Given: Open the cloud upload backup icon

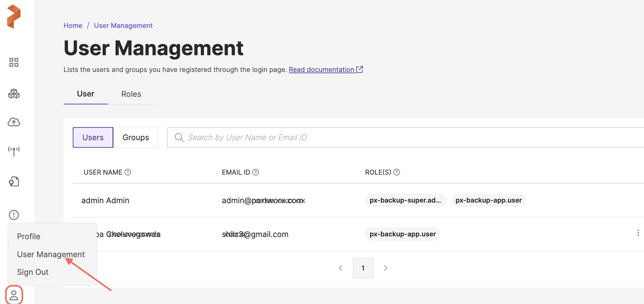Looking at the screenshot, I should [14, 122].
